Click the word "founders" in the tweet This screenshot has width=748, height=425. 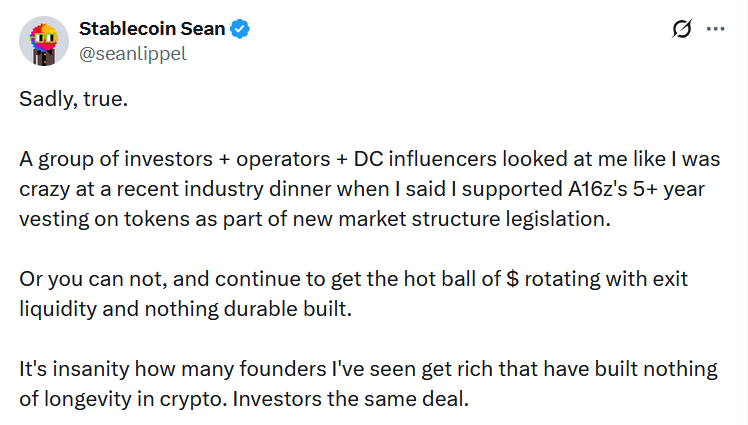246,368
